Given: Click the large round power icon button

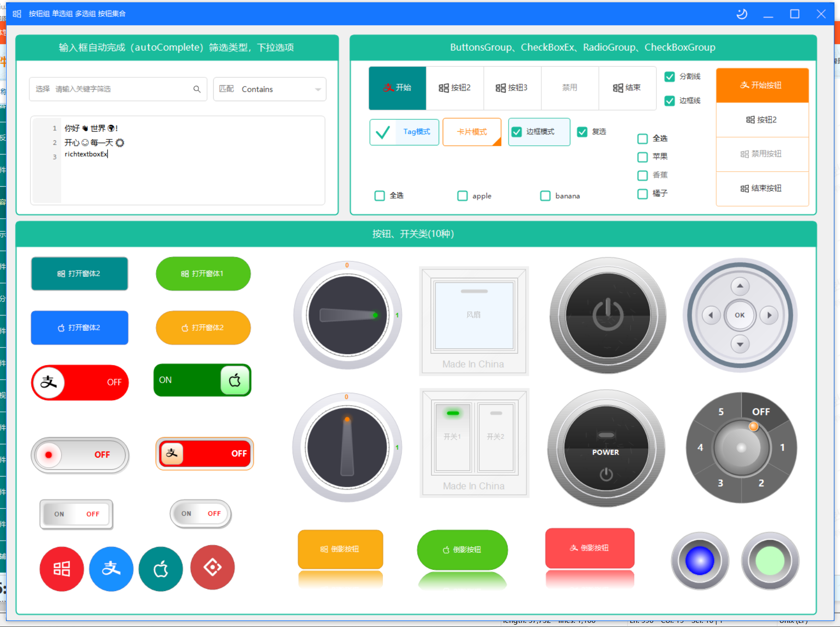Looking at the screenshot, I should pyautogui.click(x=608, y=316).
